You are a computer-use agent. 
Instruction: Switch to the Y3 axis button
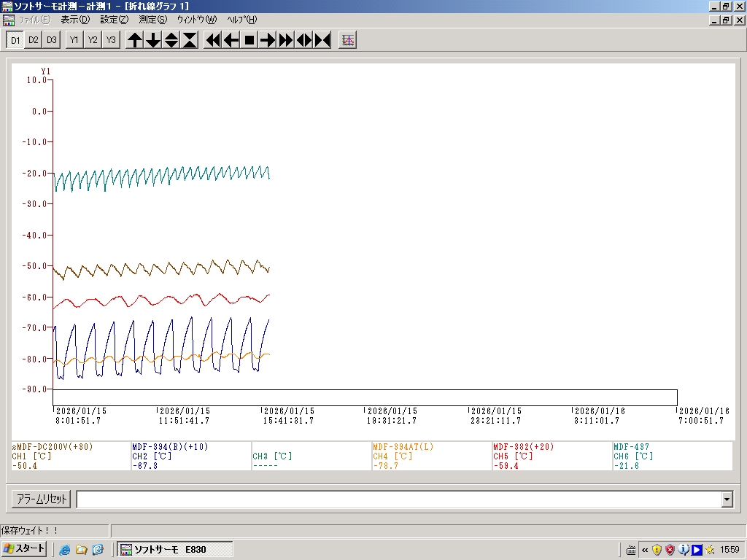point(110,40)
